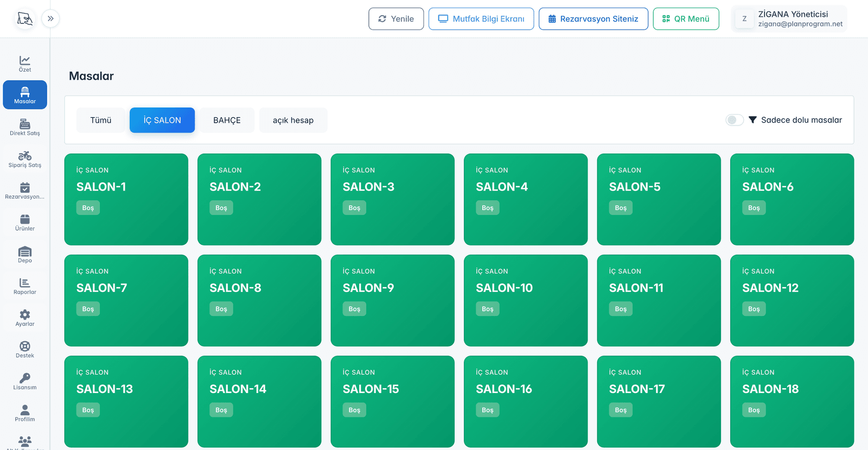
Task: Select table SALON-4
Action: 526,199
